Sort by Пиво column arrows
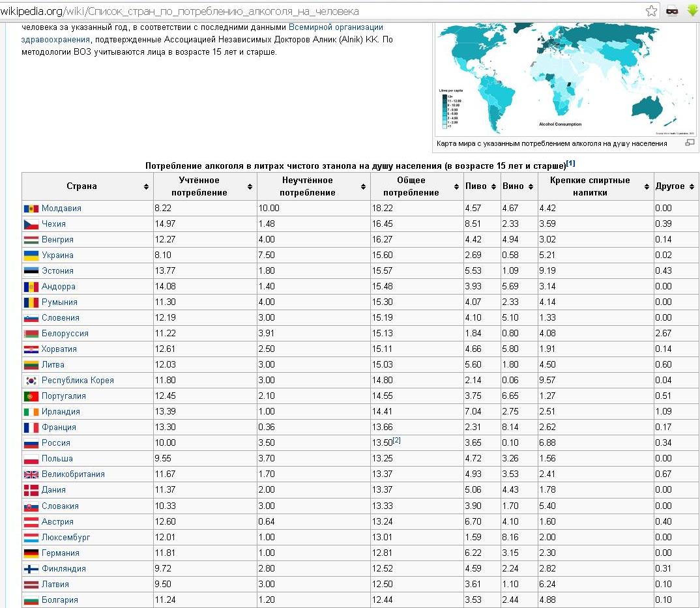The width and height of the screenshot is (700, 608). coord(493,186)
